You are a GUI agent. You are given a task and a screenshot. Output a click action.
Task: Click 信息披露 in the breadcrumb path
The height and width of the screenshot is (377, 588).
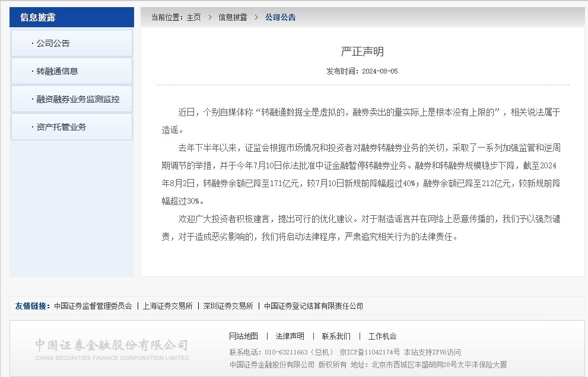tap(233, 17)
